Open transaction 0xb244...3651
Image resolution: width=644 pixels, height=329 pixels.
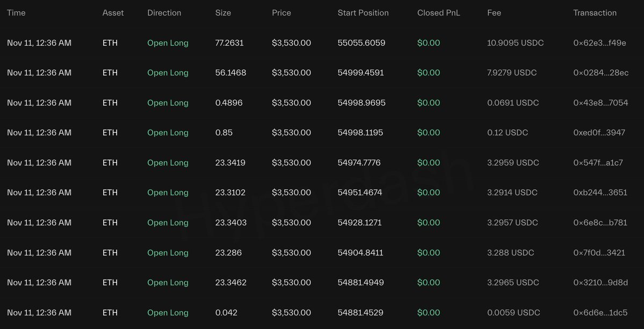600,192
